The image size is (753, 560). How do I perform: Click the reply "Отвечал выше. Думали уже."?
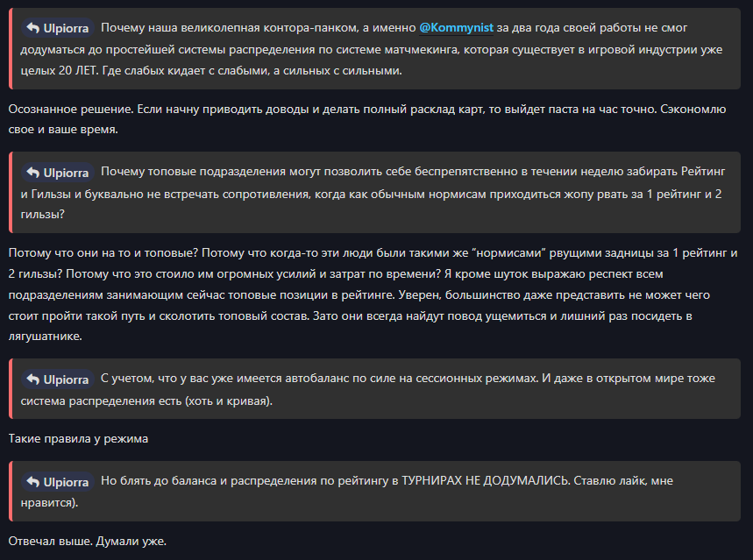(x=88, y=542)
